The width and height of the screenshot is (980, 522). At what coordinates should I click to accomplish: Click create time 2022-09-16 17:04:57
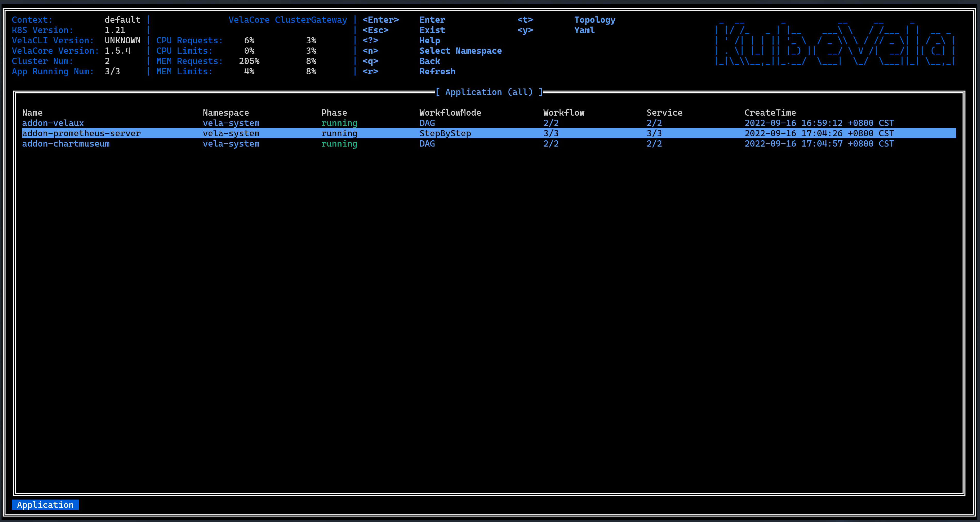819,143
